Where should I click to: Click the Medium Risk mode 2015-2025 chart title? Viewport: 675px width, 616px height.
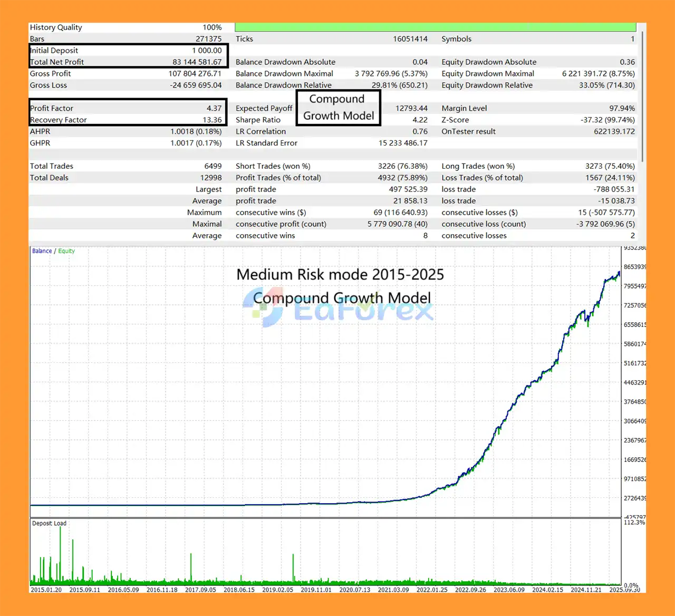[340, 275]
